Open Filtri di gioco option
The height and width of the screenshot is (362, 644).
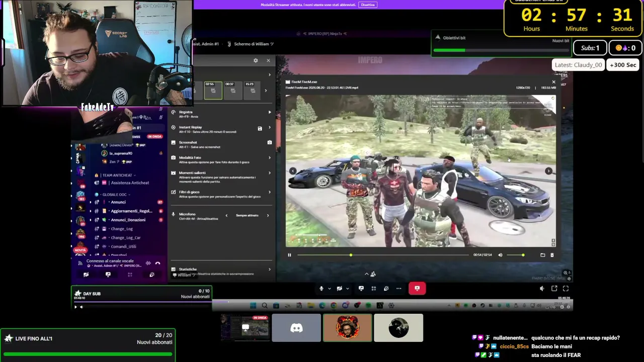[x=221, y=194]
